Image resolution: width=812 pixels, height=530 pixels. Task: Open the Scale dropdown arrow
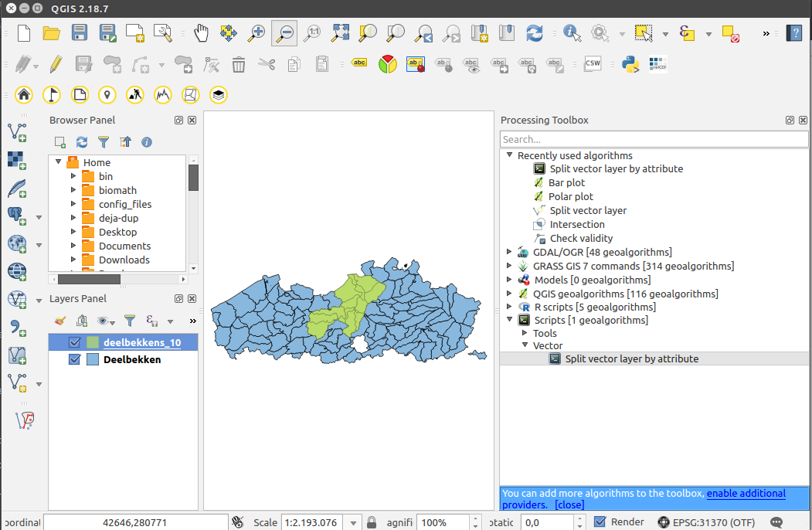353,523
